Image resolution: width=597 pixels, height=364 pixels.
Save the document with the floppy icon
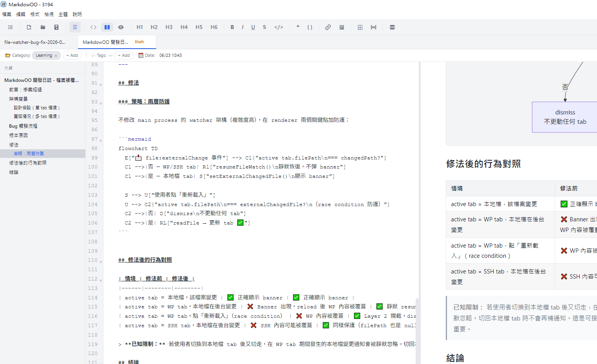click(56, 27)
